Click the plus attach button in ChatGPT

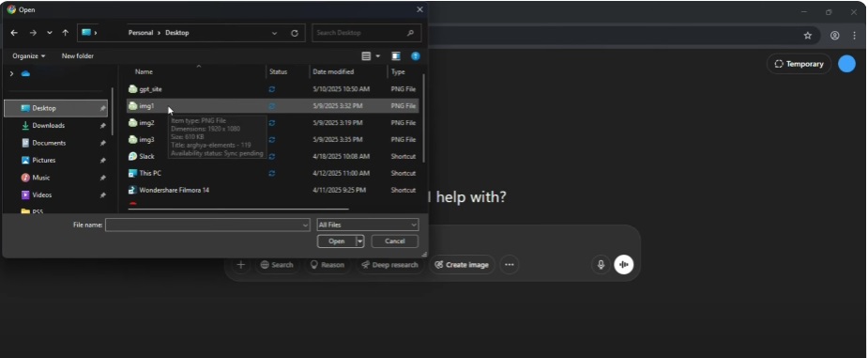(240, 265)
